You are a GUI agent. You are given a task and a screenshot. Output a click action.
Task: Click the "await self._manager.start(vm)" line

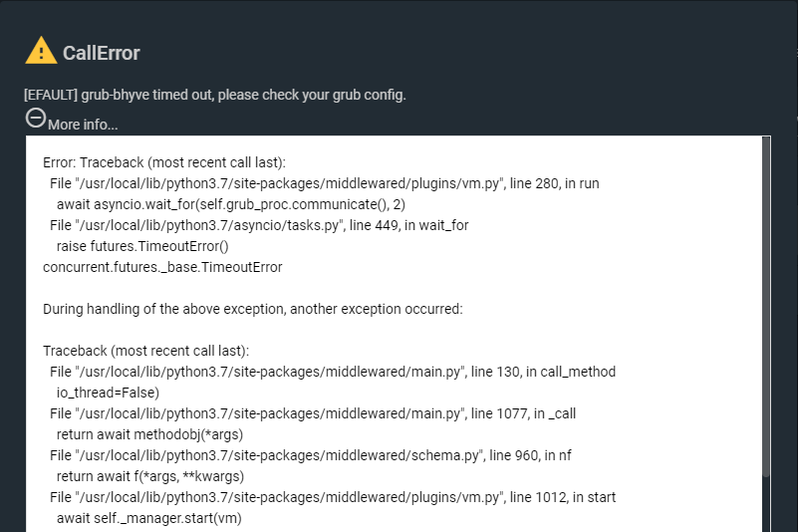(149, 518)
